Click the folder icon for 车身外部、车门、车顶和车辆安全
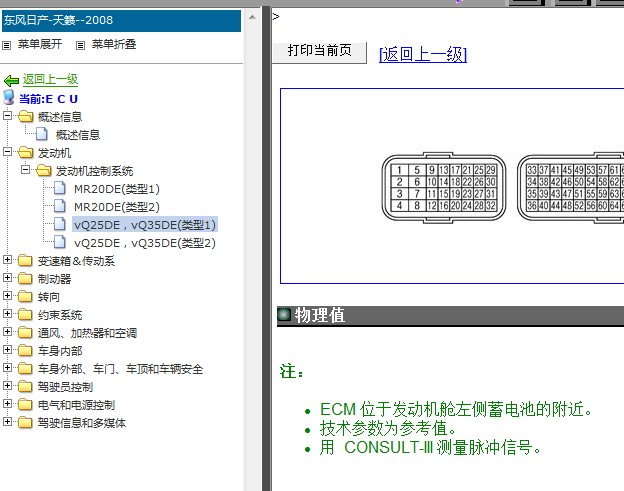Viewport: 624px width, 491px height. [x=25, y=368]
